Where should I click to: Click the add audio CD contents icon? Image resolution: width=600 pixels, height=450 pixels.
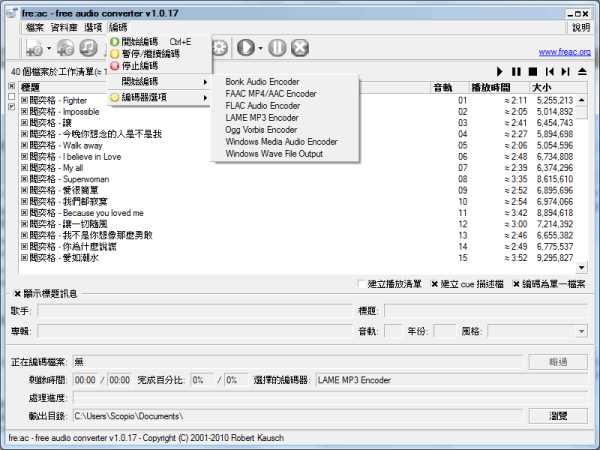[65, 48]
